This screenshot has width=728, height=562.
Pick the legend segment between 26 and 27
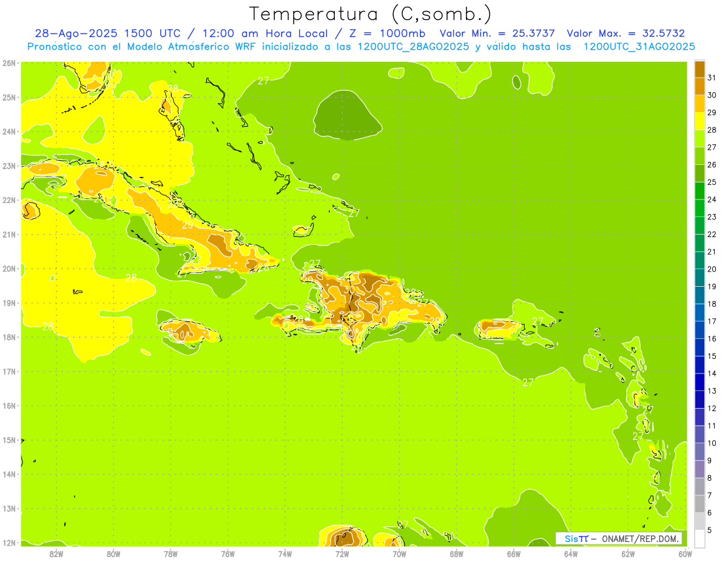(x=699, y=156)
